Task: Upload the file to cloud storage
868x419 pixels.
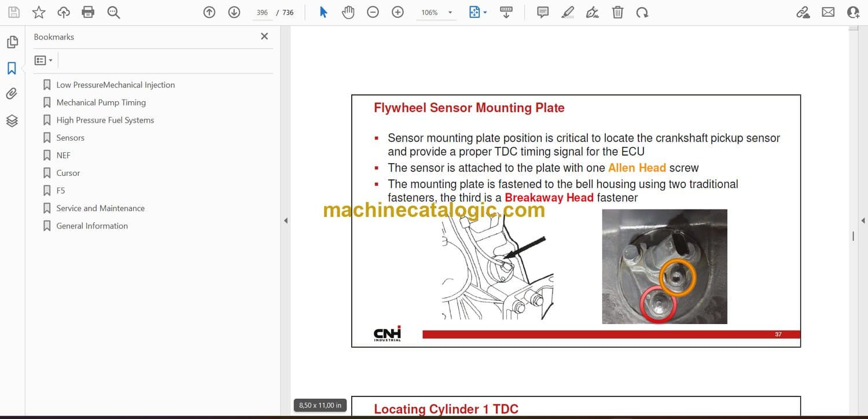Action: pyautogui.click(x=64, y=12)
